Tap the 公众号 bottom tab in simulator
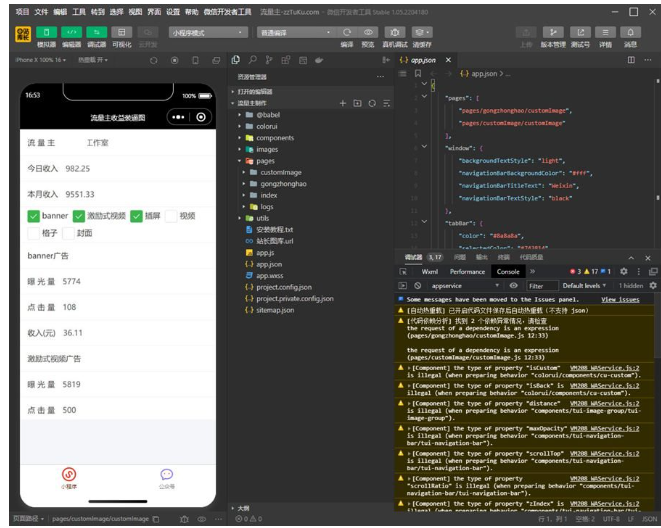661x528 pixels. click(x=167, y=478)
